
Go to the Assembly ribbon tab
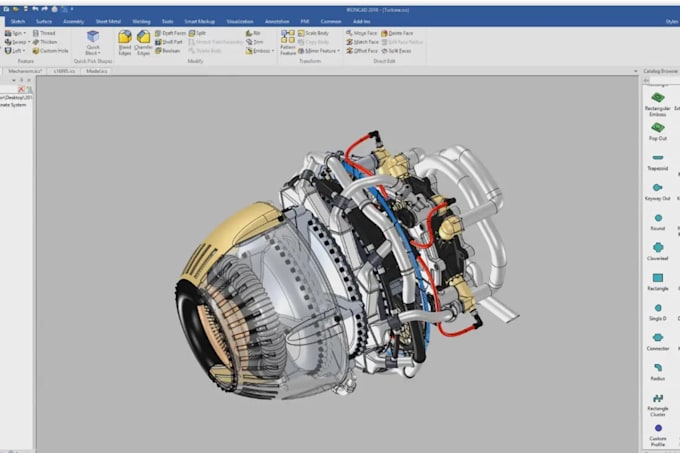tap(73, 21)
